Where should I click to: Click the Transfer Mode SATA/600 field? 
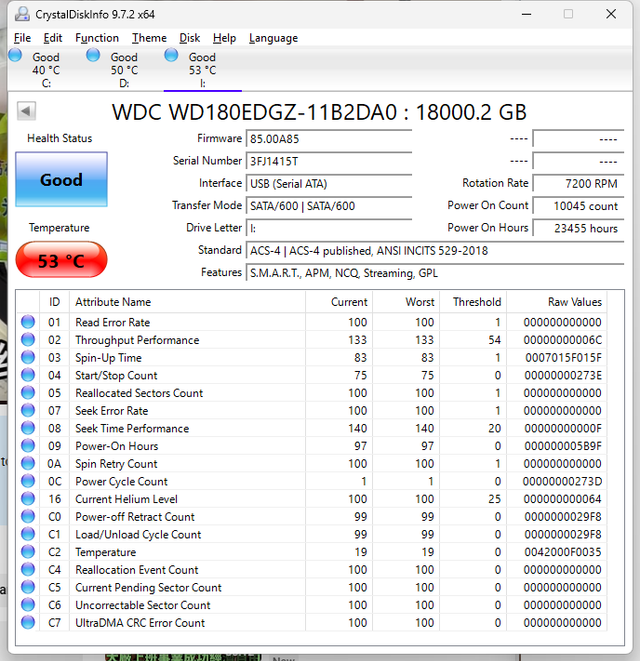coord(329,206)
